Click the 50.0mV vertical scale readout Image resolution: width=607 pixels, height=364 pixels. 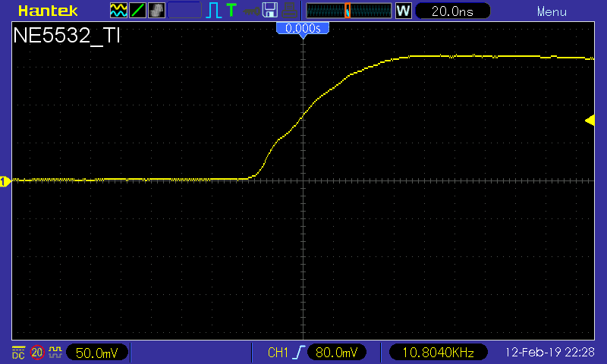coord(97,353)
